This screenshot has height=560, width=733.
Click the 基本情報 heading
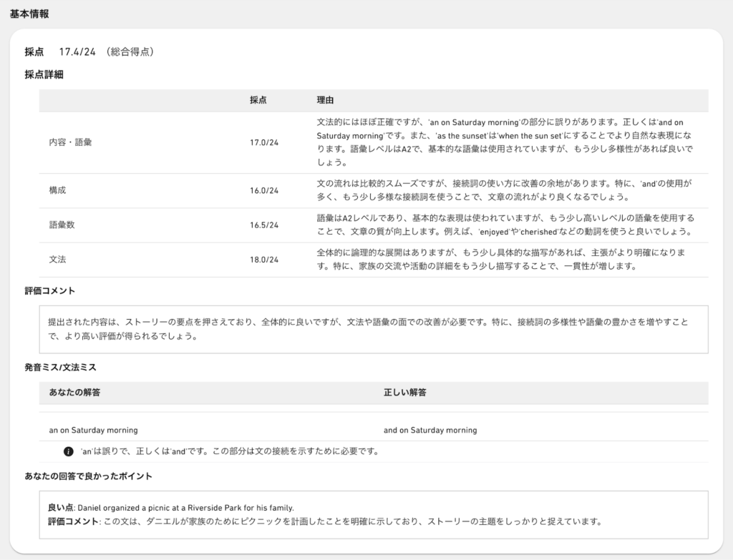(x=29, y=14)
